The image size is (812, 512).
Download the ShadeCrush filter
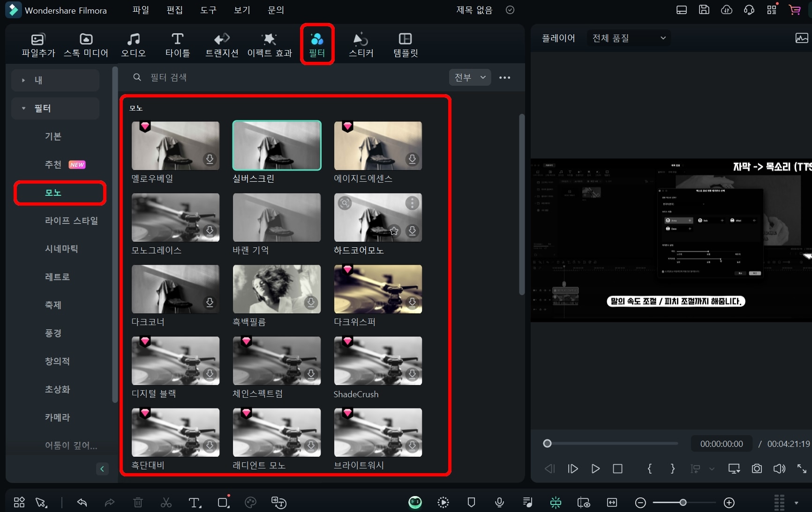413,374
